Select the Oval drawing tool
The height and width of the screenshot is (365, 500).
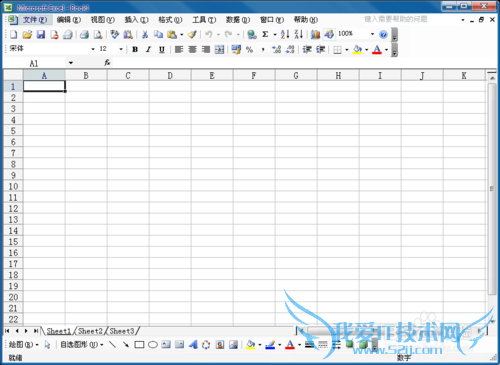point(153,345)
